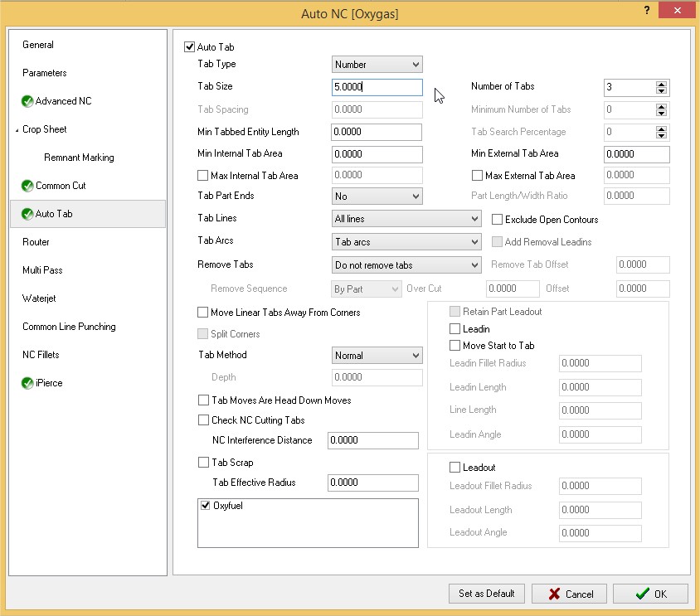Open the NC Fillets section
Screen dimensions: 700x616
coord(41,355)
